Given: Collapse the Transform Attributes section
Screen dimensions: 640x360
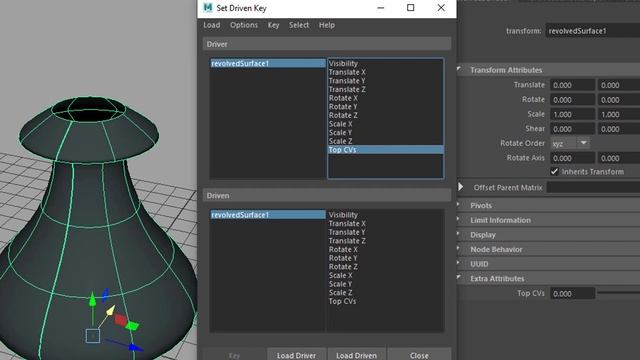Looking at the screenshot, I should click(459, 69).
